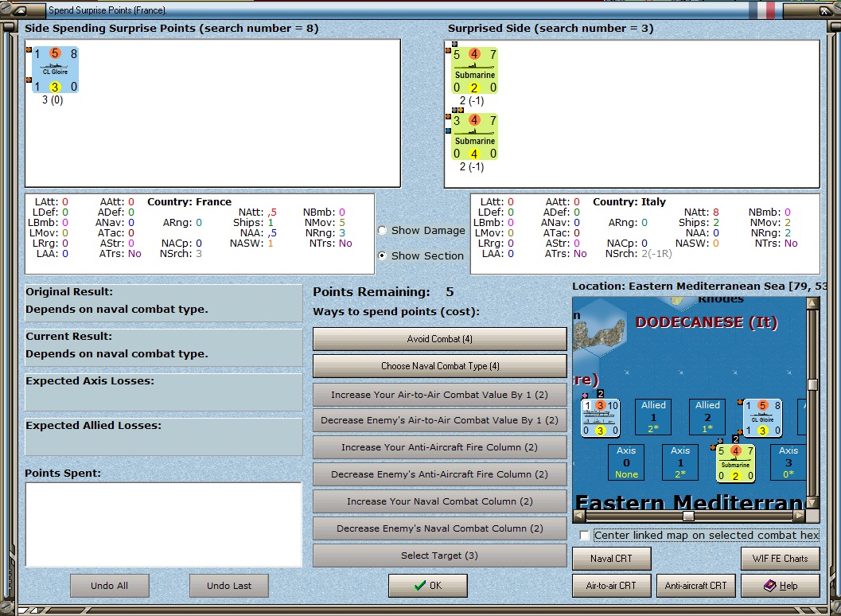Close the Spend Surprise Points window

pos(825,10)
